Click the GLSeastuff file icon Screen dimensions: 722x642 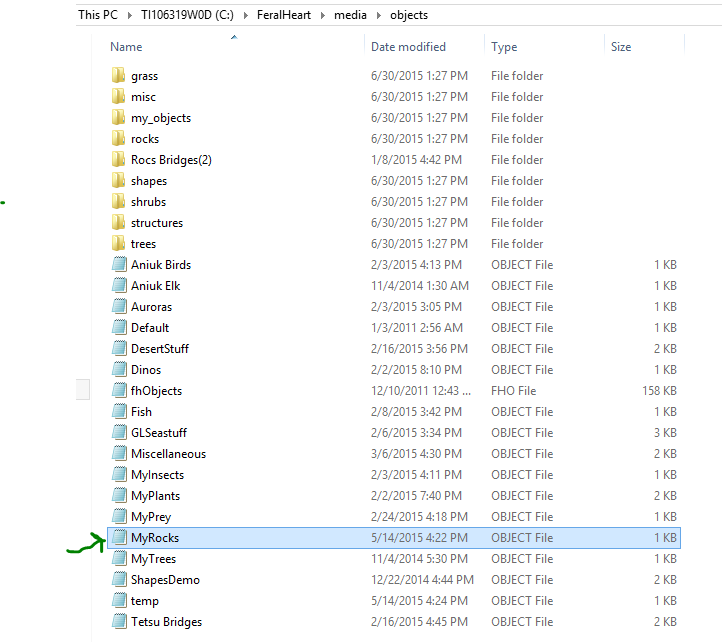pos(119,432)
